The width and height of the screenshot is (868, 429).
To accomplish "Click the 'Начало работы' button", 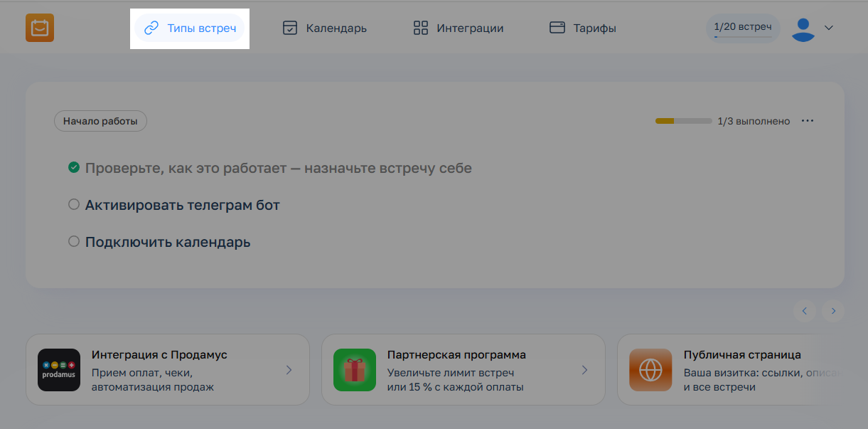I will pos(100,121).
